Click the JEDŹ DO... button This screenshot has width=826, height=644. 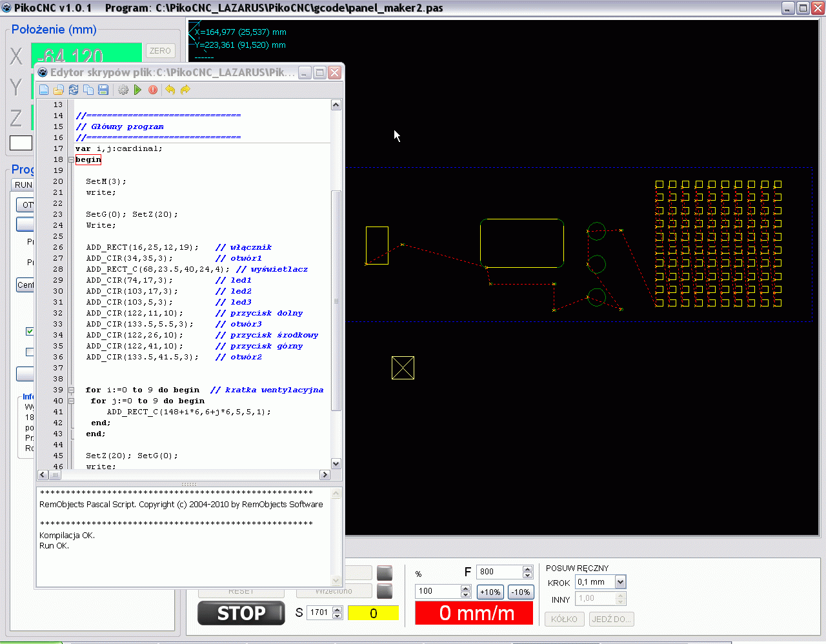612,619
